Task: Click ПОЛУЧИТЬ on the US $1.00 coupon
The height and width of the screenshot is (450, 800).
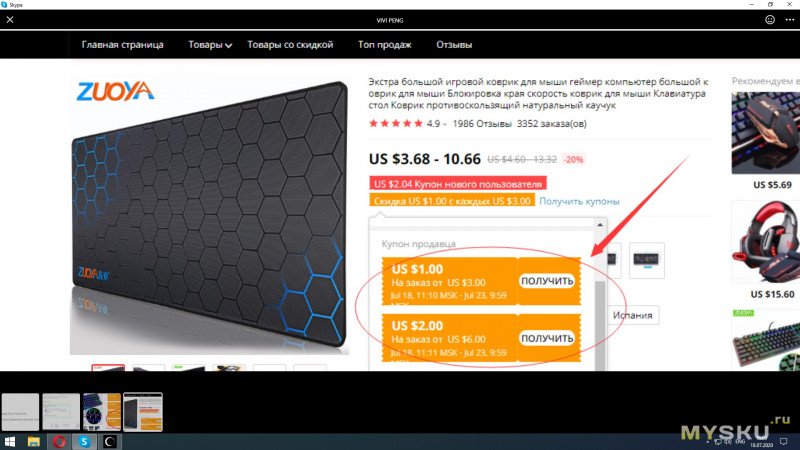Action: 547,281
